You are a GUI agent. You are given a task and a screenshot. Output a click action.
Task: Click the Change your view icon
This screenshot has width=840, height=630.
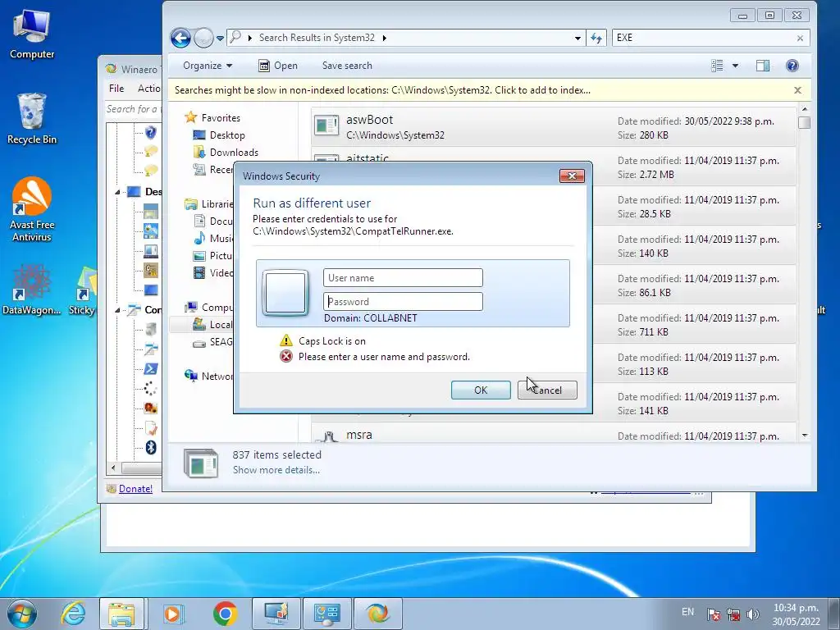(x=717, y=66)
